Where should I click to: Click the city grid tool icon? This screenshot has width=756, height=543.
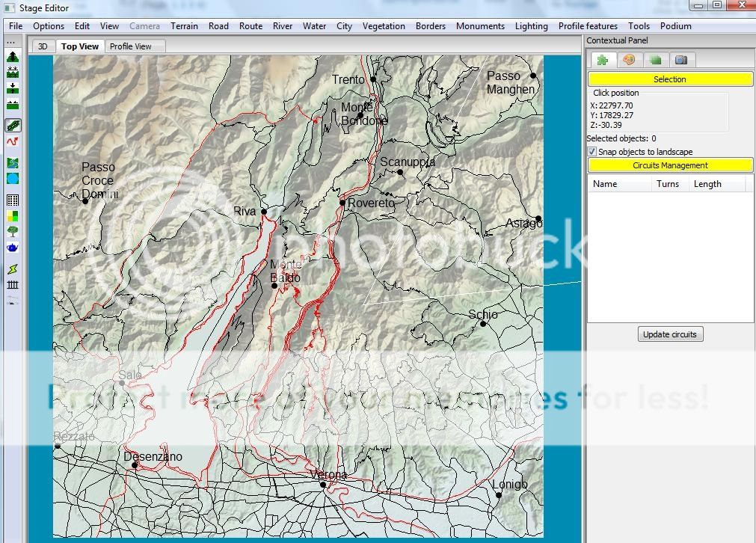point(12,200)
